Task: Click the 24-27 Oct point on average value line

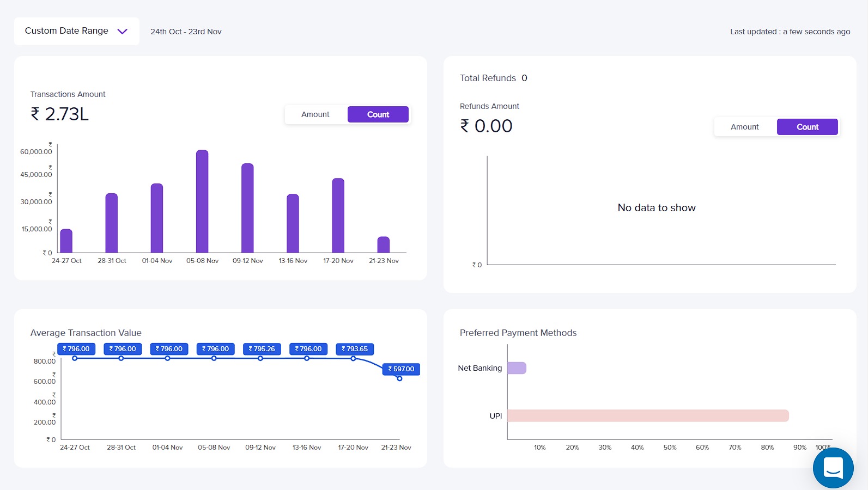Action: click(75, 358)
